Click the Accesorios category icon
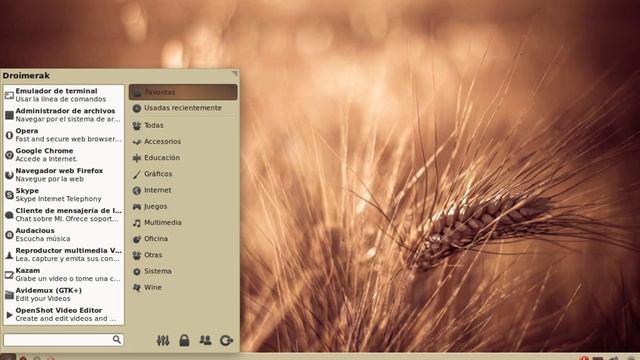 137,142
